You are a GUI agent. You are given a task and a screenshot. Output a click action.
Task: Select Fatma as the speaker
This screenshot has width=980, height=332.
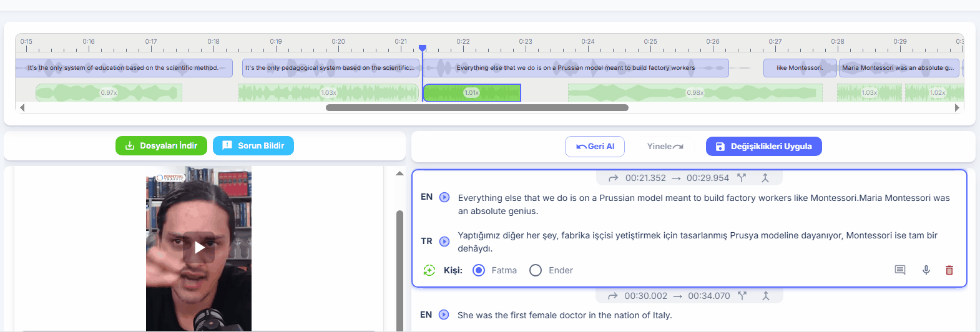(x=479, y=270)
